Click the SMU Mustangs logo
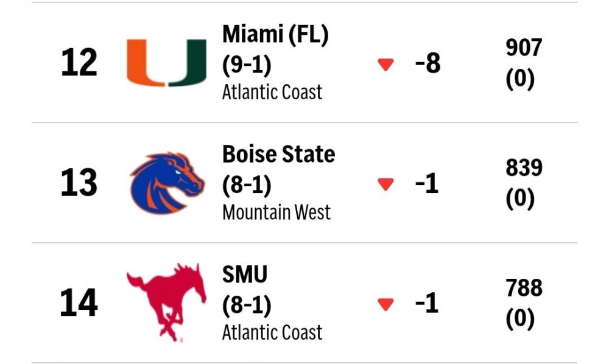This screenshot has height=364, width=609. (x=163, y=303)
